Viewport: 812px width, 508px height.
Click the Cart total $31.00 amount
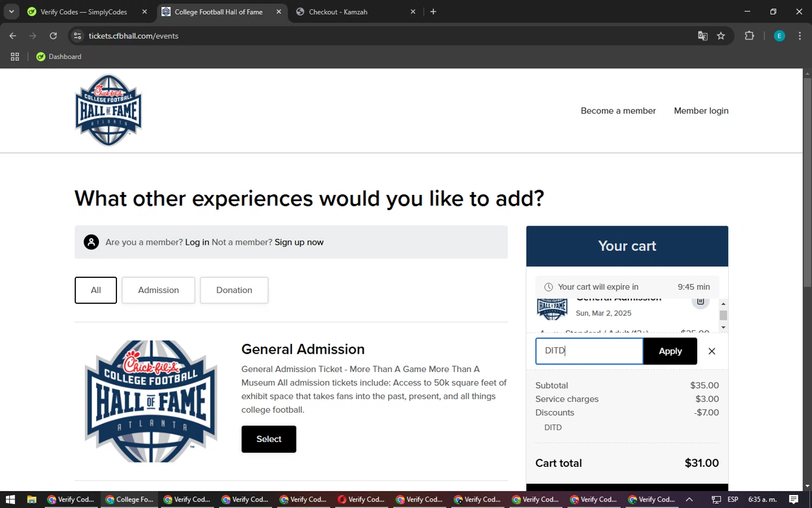pyautogui.click(x=702, y=463)
